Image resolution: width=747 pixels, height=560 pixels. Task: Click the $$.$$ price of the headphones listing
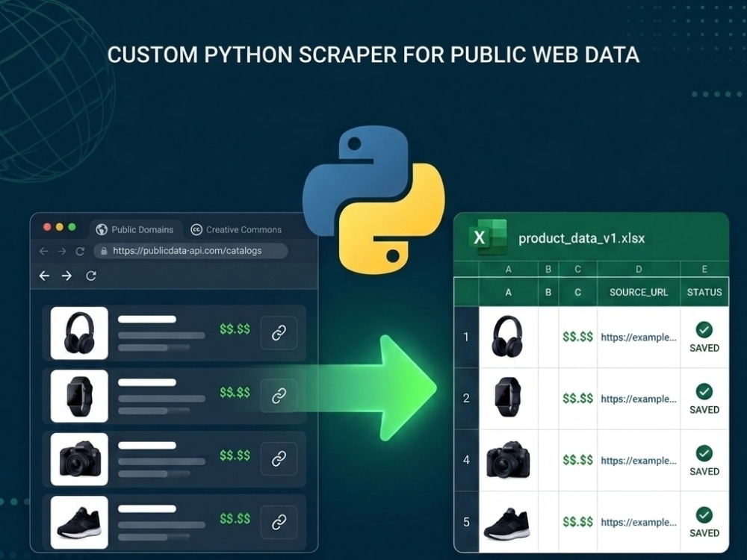point(235,329)
